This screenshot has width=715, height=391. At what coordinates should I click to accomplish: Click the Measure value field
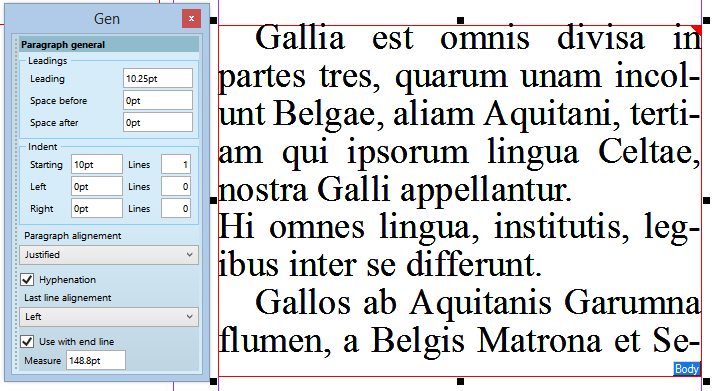pos(96,360)
